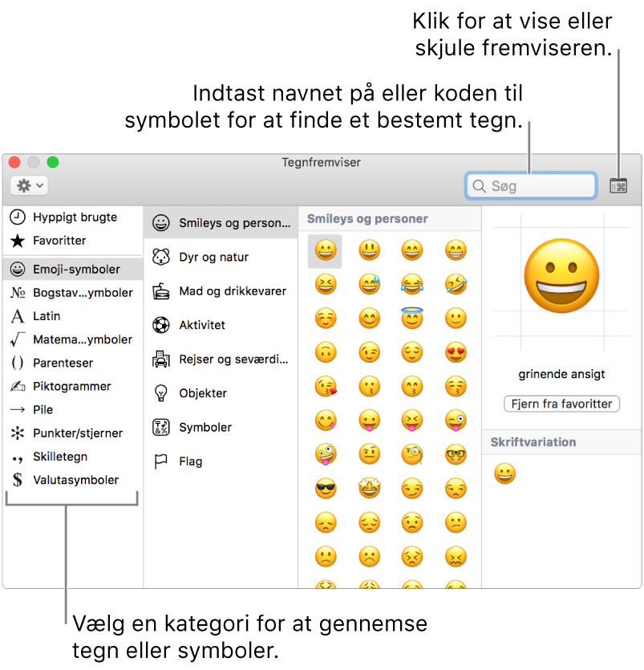Select the halo angel smiley emoji
644x670 pixels.
click(x=412, y=318)
